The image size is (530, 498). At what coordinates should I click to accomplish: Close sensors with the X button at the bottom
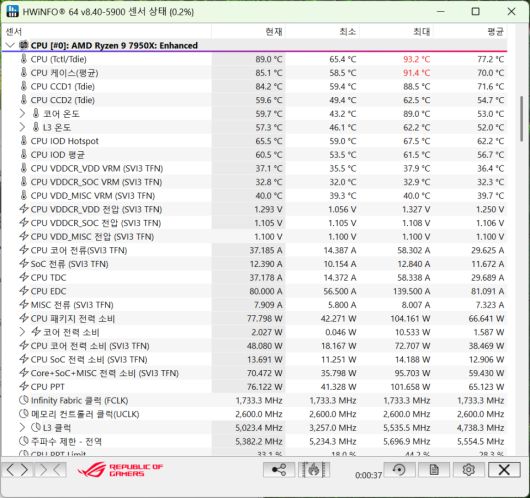pos(504,470)
